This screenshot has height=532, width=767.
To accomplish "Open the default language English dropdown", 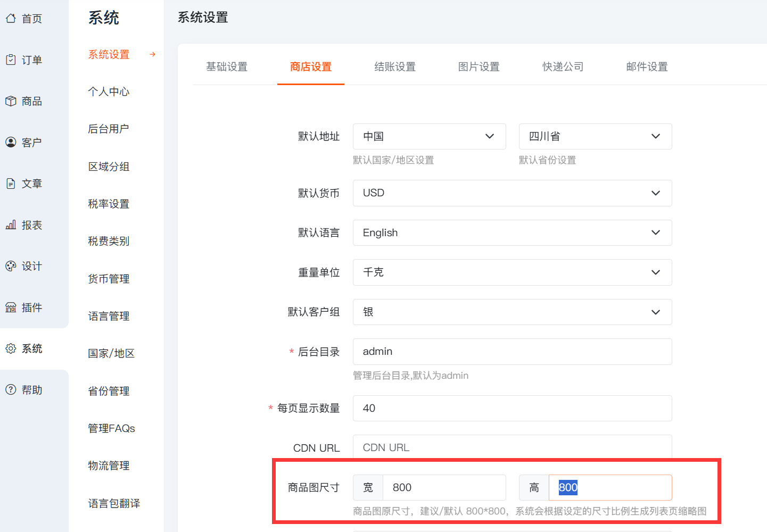I will [512, 233].
